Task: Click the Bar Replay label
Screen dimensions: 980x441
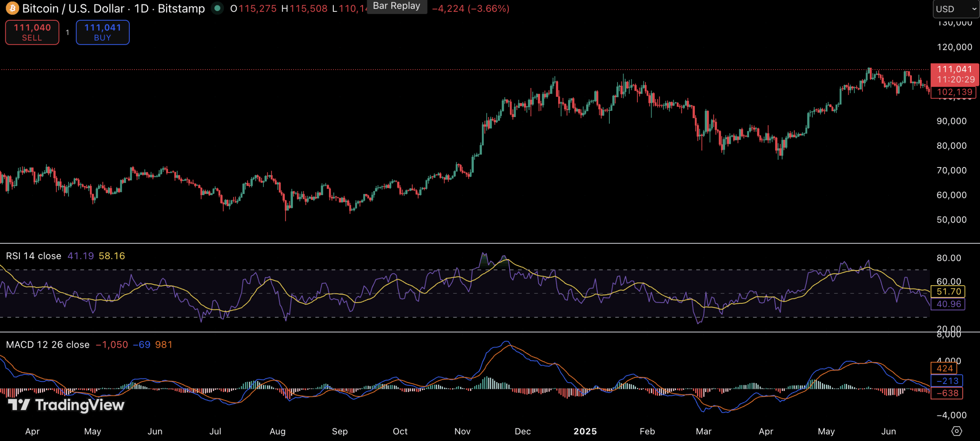Action: click(397, 6)
